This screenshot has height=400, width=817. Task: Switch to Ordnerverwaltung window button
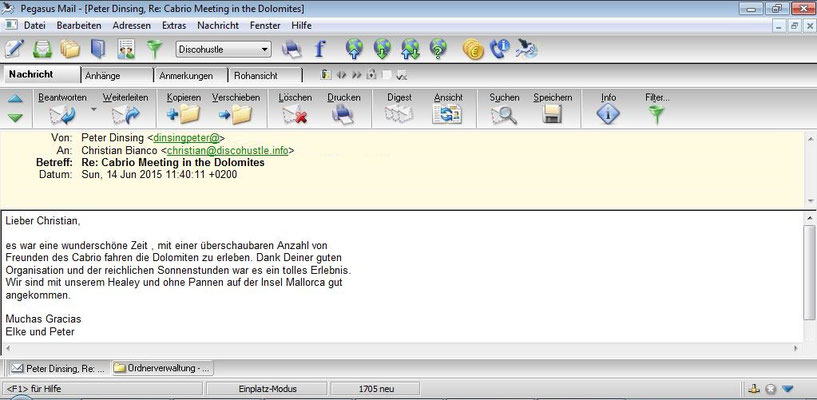point(163,368)
